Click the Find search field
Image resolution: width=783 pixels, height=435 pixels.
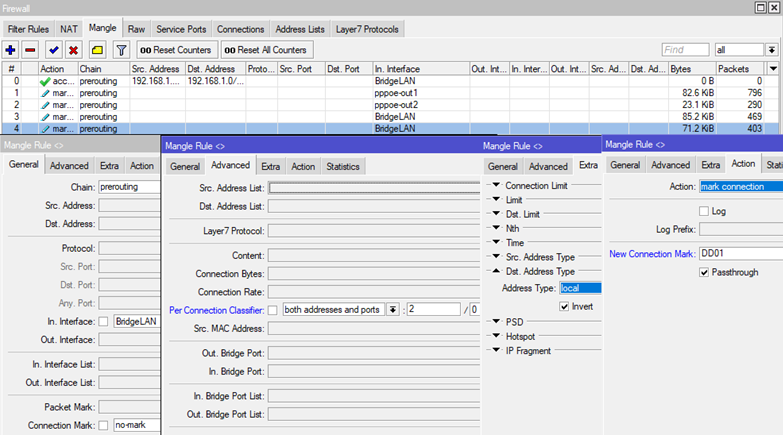click(685, 49)
